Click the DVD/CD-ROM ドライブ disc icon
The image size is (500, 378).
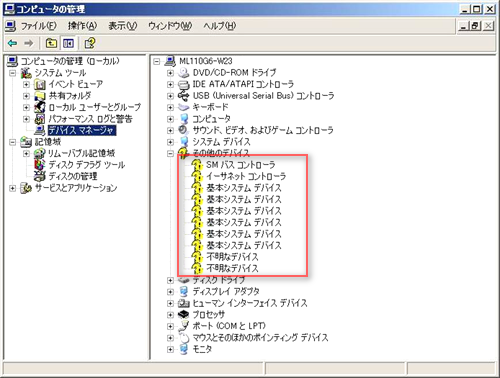point(184,73)
